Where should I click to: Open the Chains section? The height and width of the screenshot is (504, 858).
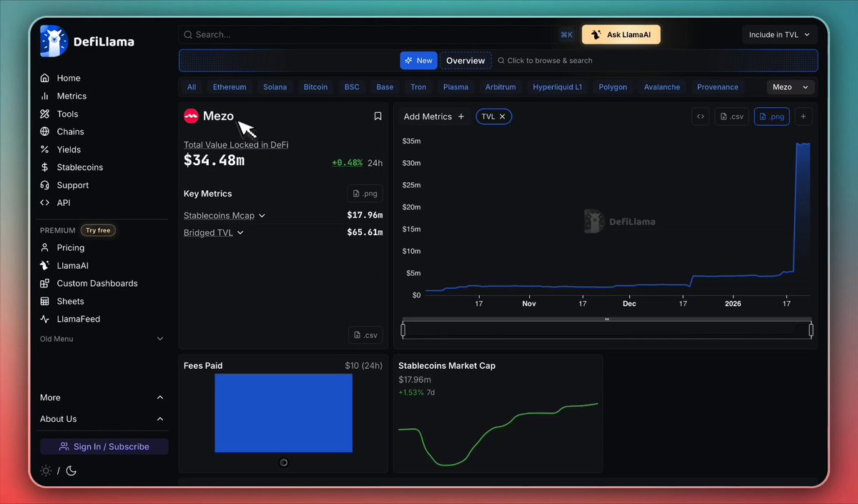70,132
